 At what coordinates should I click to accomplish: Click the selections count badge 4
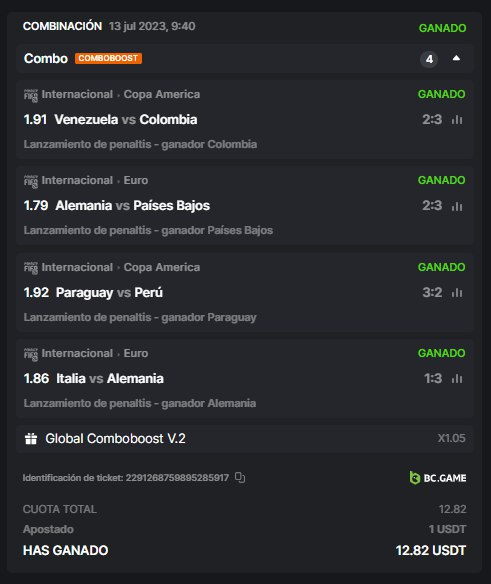pos(429,59)
